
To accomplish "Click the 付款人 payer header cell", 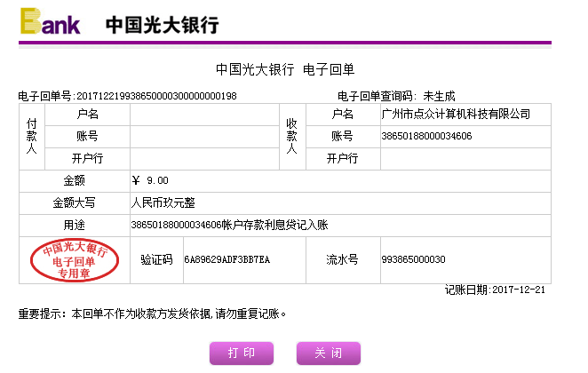I will point(32,137).
